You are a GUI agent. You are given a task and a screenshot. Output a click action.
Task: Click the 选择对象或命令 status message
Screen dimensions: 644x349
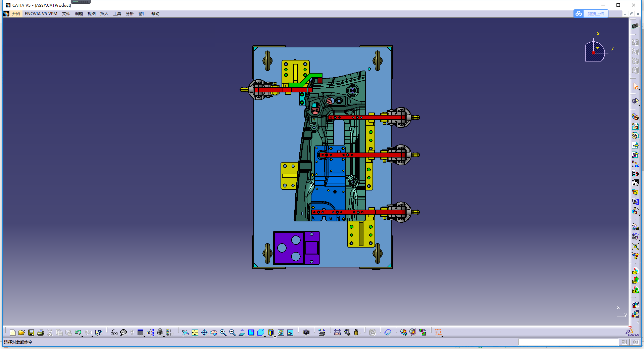[18, 342]
